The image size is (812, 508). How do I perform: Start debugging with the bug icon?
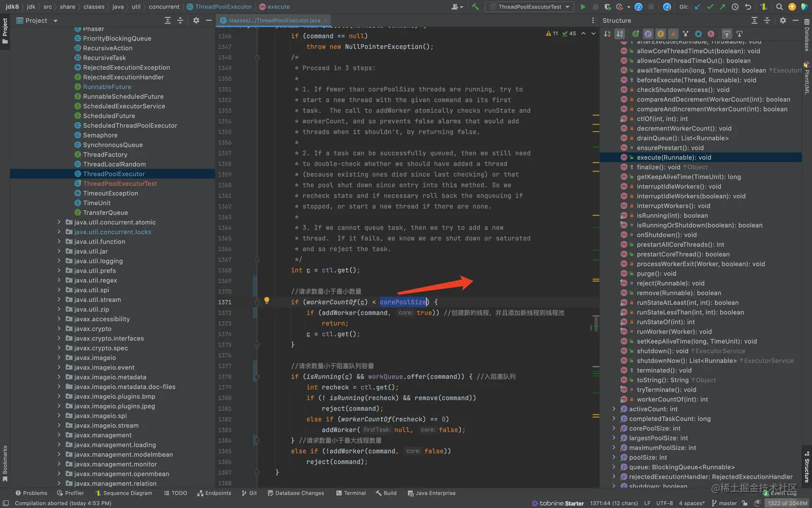(x=595, y=6)
